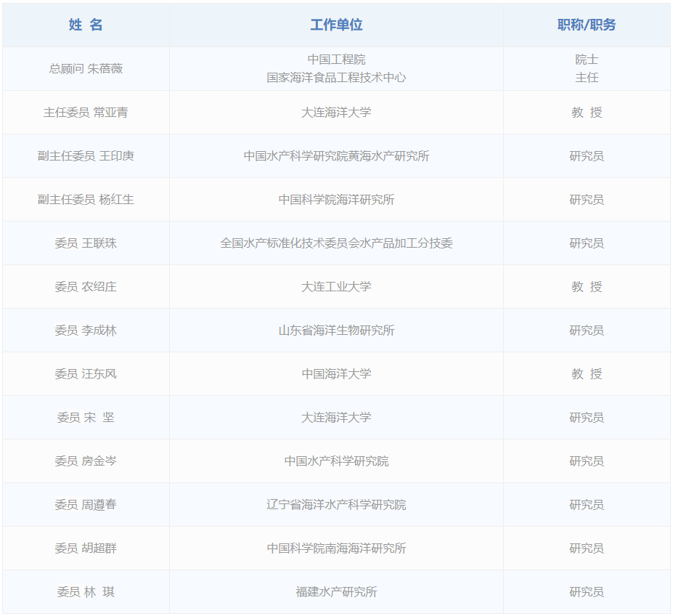Select the cell 主任委员 常亚青
673x616 pixels.
click(86, 112)
